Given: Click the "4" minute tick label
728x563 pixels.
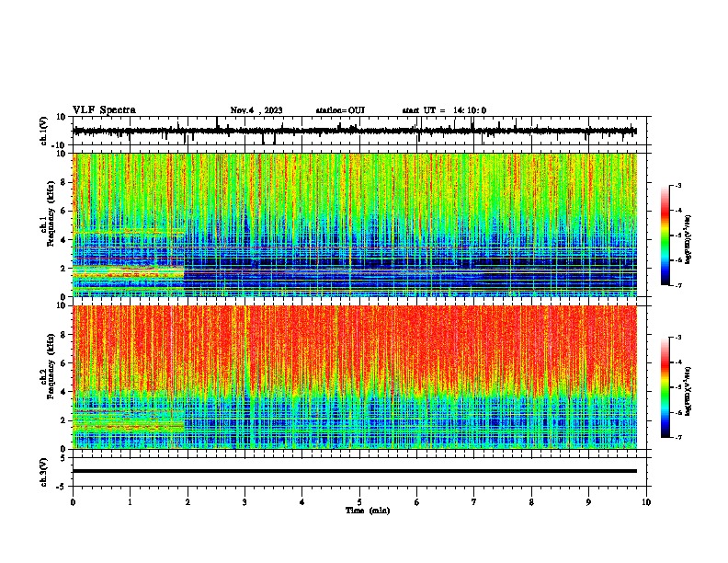Looking at the screenshot, I should tap(302, 502).
